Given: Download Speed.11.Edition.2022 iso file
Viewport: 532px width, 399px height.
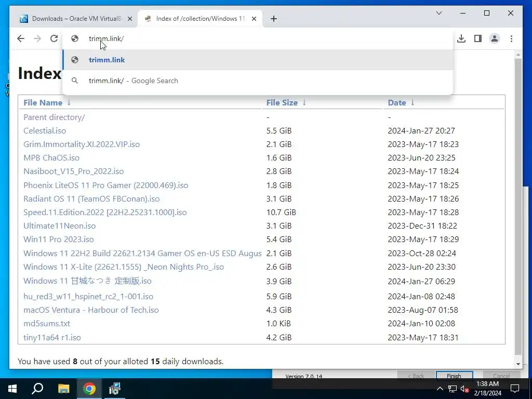Looking at the screenshot, I should tap(105, 212).
